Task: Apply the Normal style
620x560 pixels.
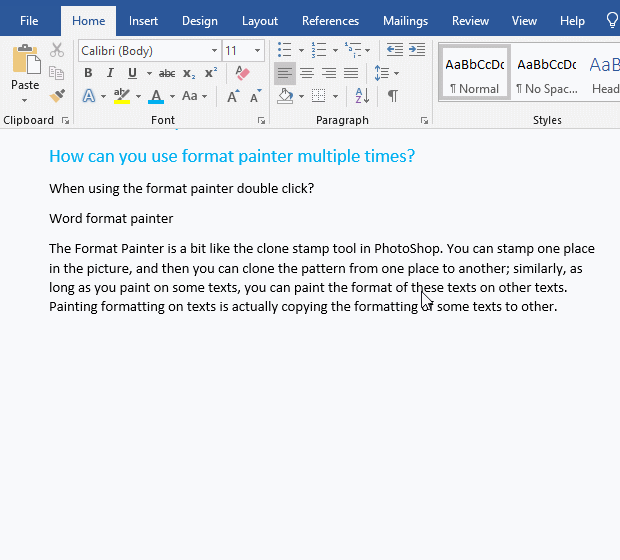Action: 474,72
